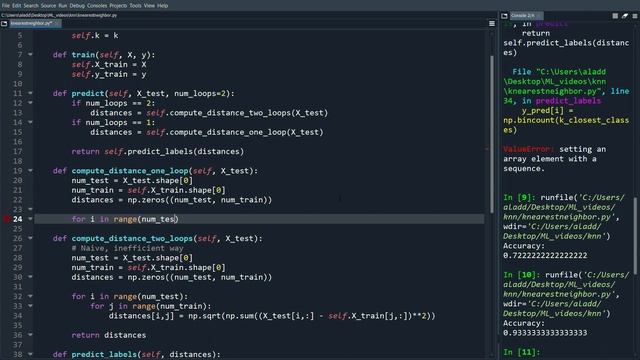The image size is (640, 360).
Task: Click the editor vertical scrollbar thumb
Action: [x=492, y=135]
